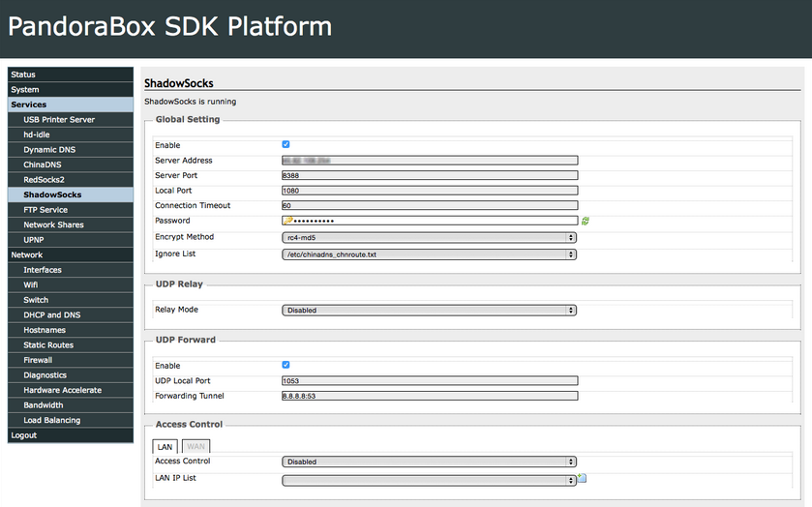Click the key icon in Password field

[288, 221]
